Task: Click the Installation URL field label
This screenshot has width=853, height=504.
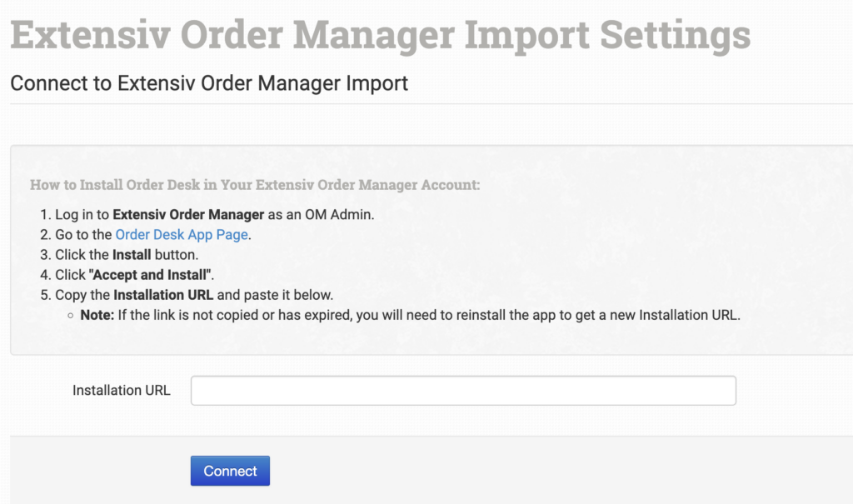Action: click(x=122, y=390)
